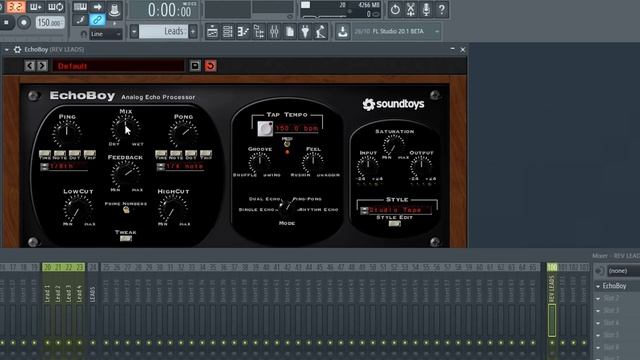Click the LowCut knob
Viewport: 640px width, 360px height.
(78, 209)
